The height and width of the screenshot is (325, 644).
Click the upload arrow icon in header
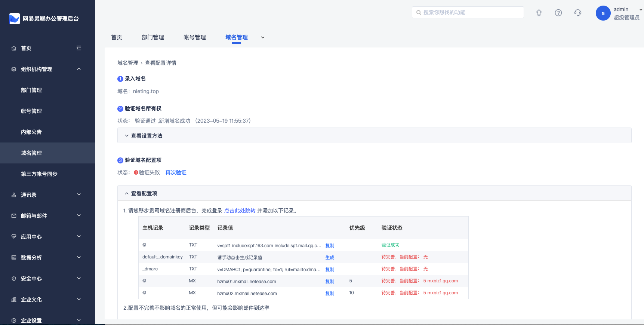[539, 13]
